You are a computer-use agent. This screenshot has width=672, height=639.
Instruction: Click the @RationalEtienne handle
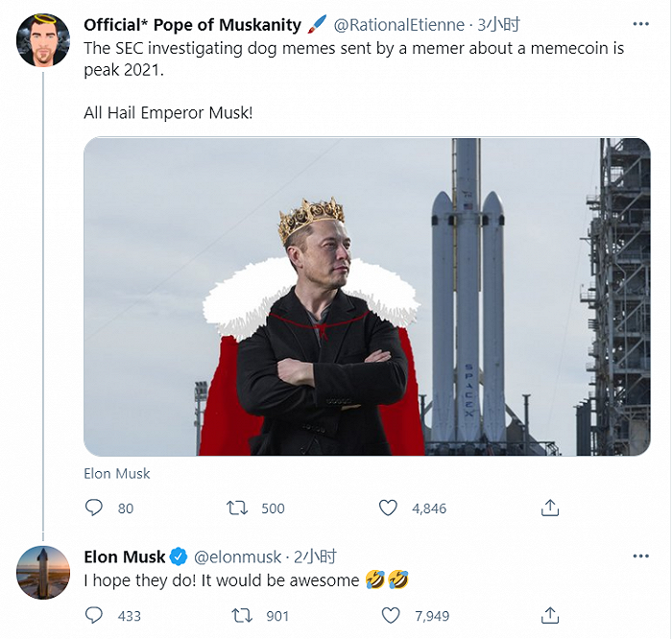coord(398,24)
